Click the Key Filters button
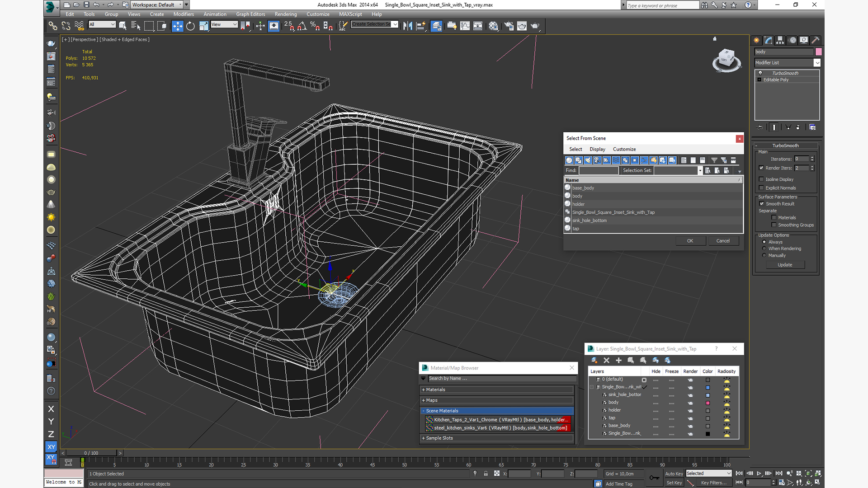The image size is (868, 488). click(713, 483)
